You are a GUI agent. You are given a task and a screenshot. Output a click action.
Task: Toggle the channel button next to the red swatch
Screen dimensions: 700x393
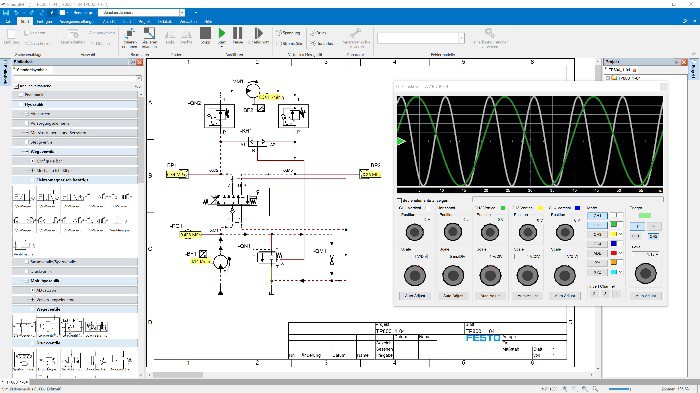click(x=597, y=253)
